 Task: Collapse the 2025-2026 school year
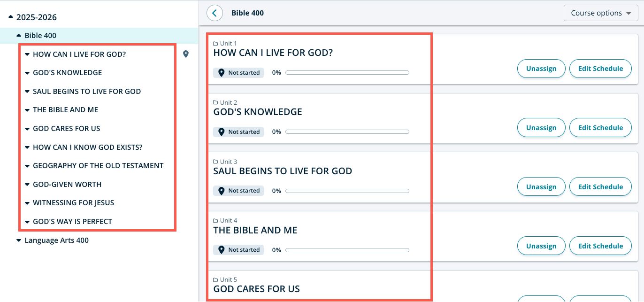pos(11,17)
